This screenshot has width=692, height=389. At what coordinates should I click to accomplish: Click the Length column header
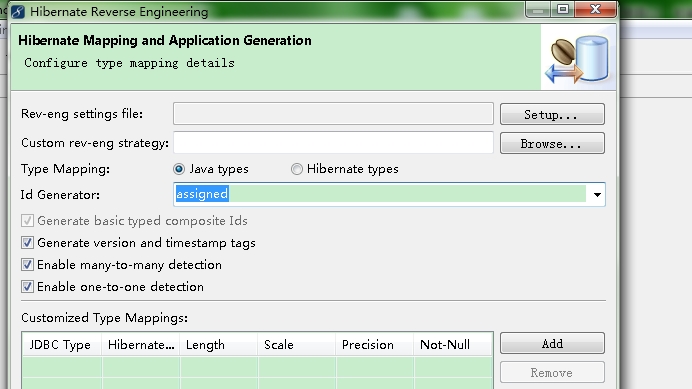(x=218, y=344)
